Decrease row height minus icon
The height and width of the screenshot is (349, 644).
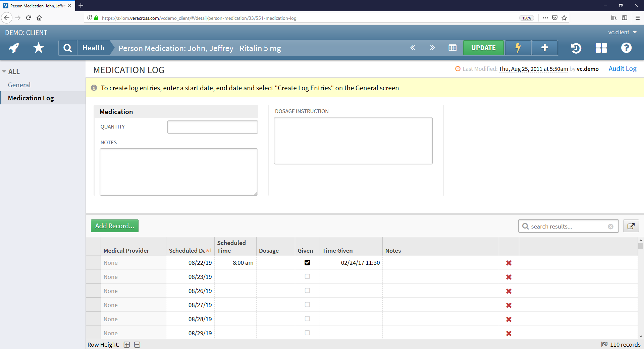[x=137, y=345]
